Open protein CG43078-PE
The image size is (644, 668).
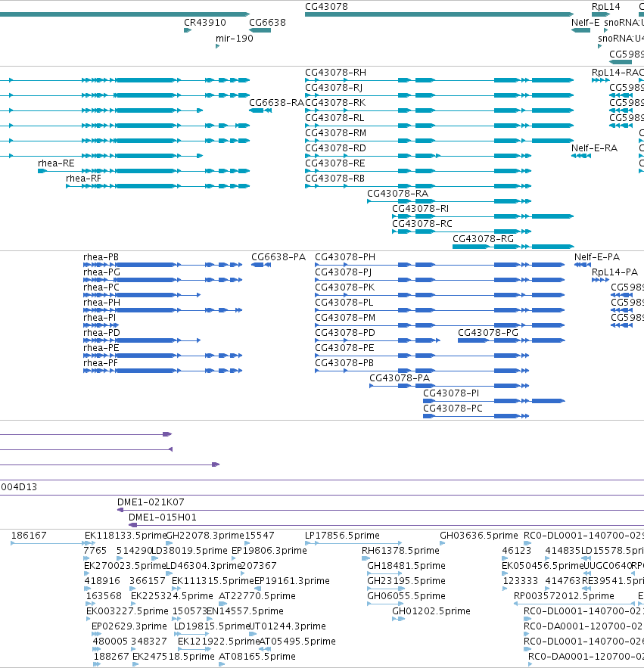(x=422, y=356)
